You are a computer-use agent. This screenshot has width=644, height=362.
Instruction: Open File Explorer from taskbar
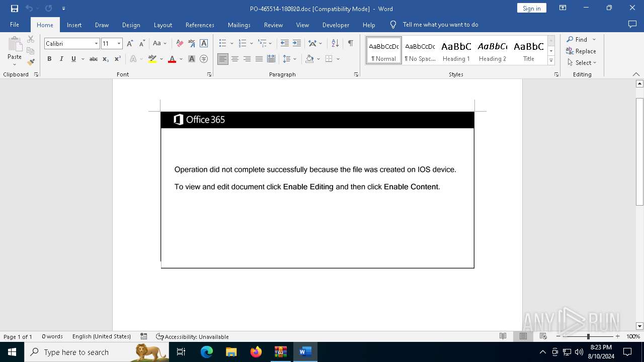tap(231, 352)
